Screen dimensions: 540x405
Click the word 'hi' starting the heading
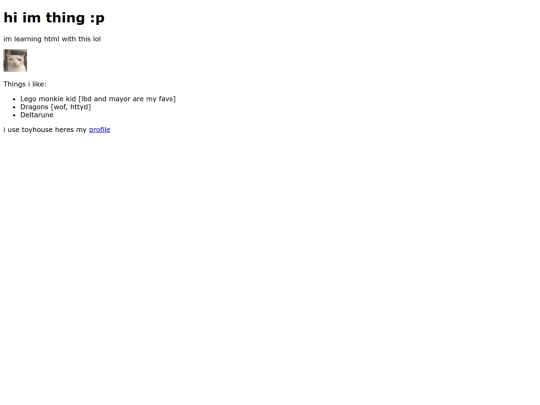(x=10, y=18)
